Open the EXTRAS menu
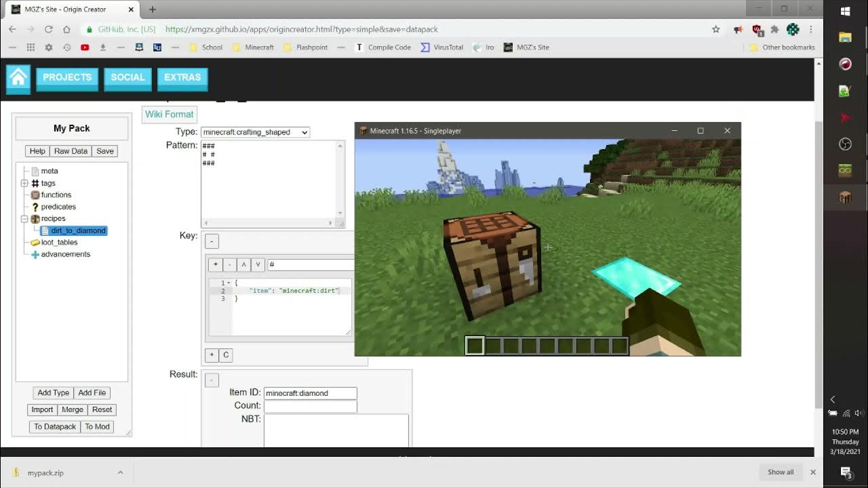This screenshot has height=488, width=868. (x=182, y=78)
